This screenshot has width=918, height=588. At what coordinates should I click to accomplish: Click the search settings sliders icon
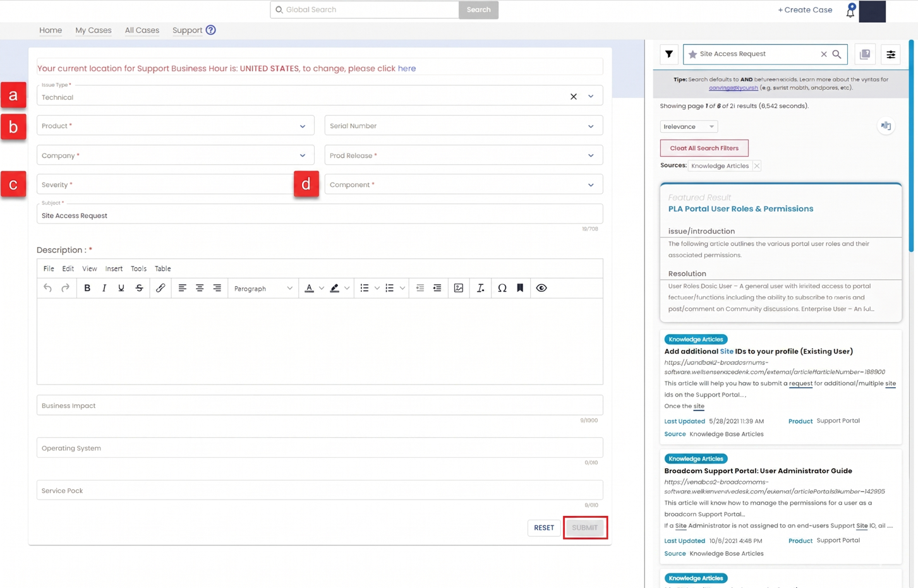tap(891, 54)
